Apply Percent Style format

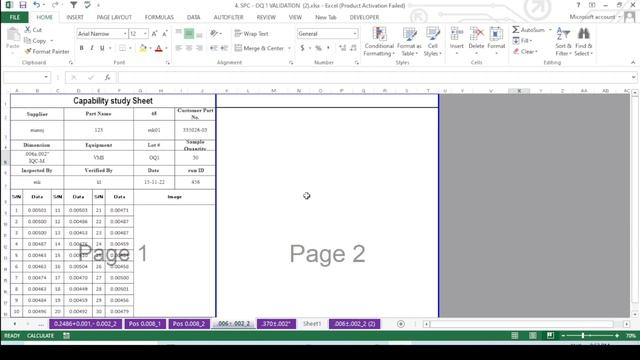[318, 48]
